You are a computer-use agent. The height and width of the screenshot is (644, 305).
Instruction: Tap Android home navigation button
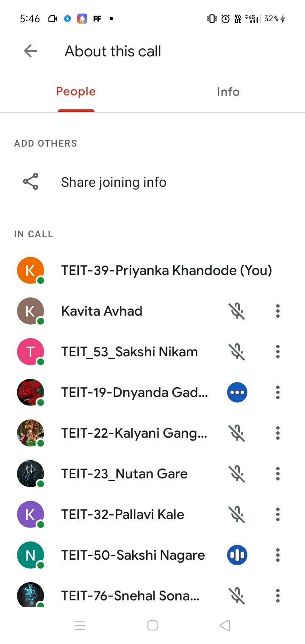tap(152, 625)
